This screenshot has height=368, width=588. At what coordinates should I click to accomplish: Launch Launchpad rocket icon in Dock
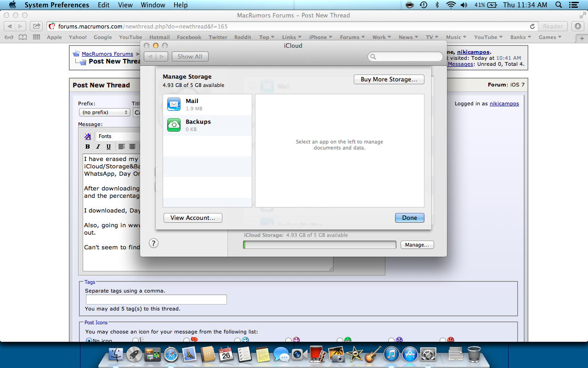click(x=135, y=355)
